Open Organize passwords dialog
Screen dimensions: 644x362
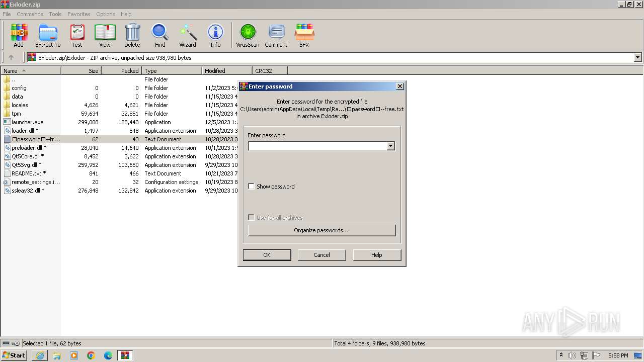pos(321,230)
